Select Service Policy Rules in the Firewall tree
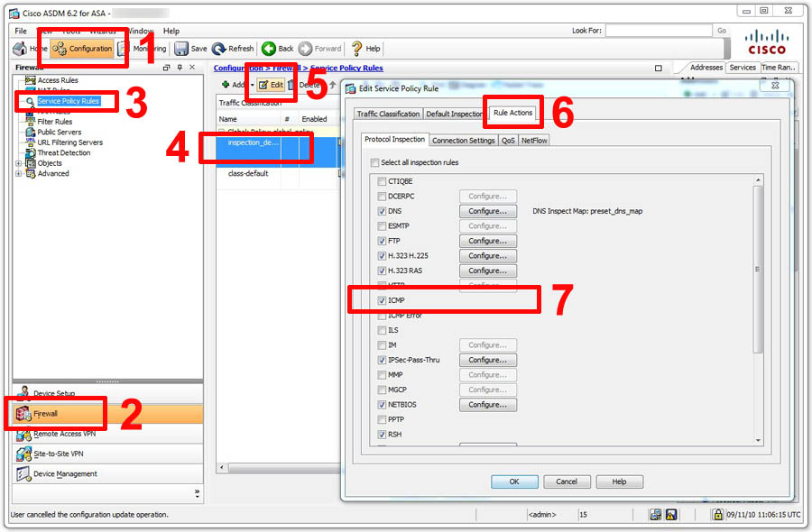812x532 pixels. pos(68,101)
